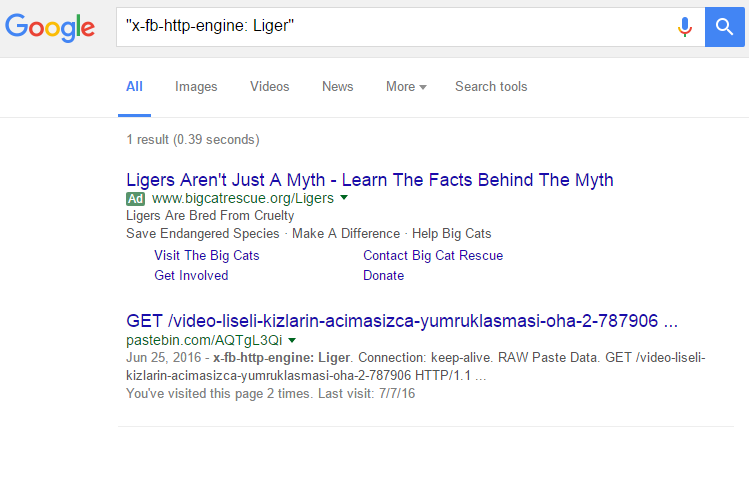Select the All results tab
This screenshot has height=499, width=749.
pos(134,86)
